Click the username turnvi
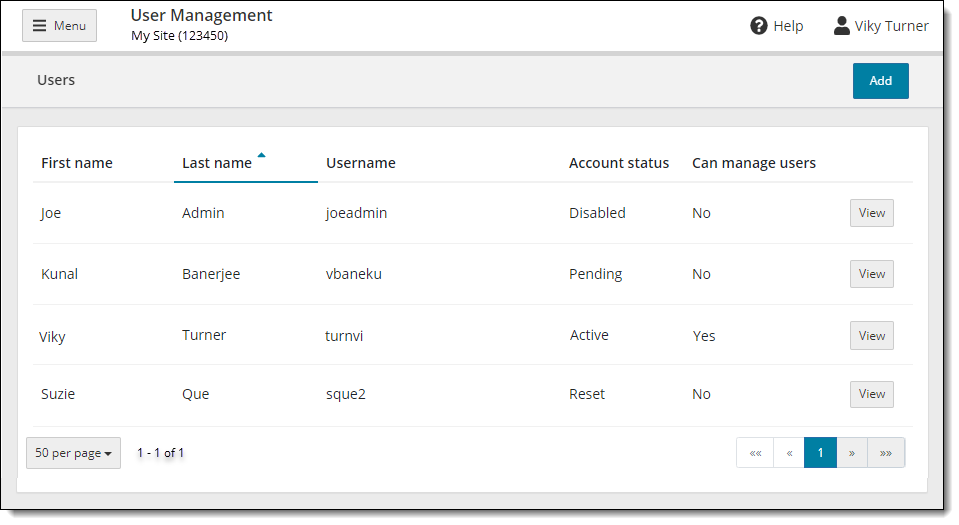 tap(344, 336)
